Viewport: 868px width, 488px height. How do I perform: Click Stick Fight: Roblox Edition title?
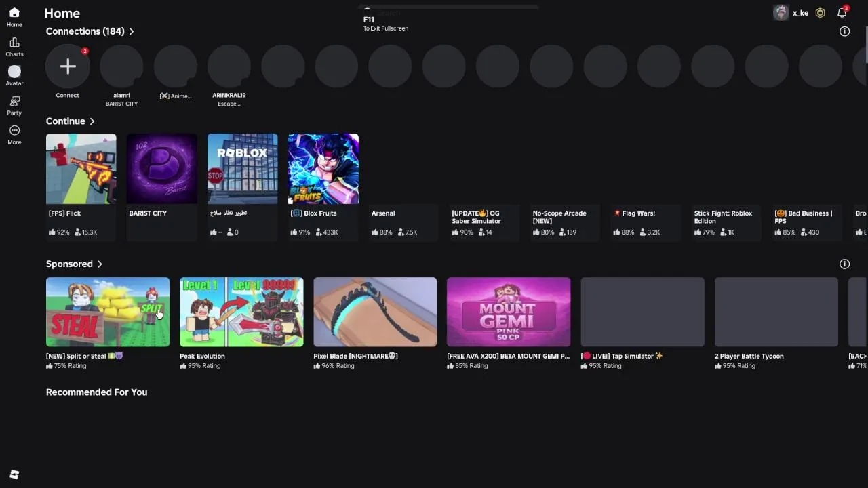point(723,217)
